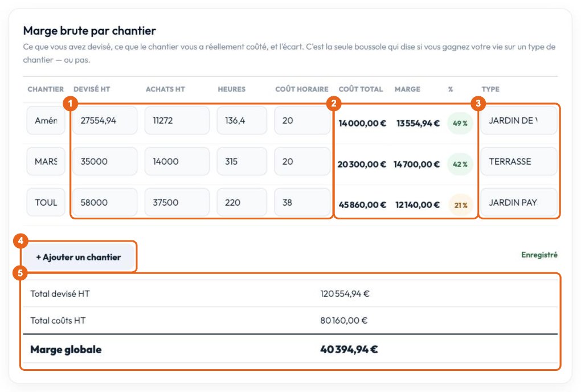
Task: Click the orange annotation marker number 3
Action: tap(478, 103)
